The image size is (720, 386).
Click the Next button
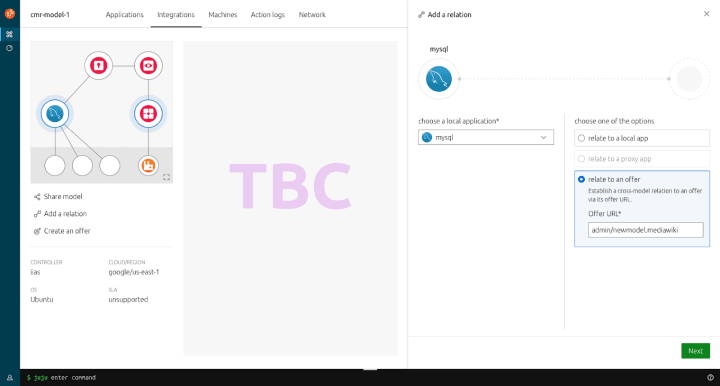click(695, 351)
